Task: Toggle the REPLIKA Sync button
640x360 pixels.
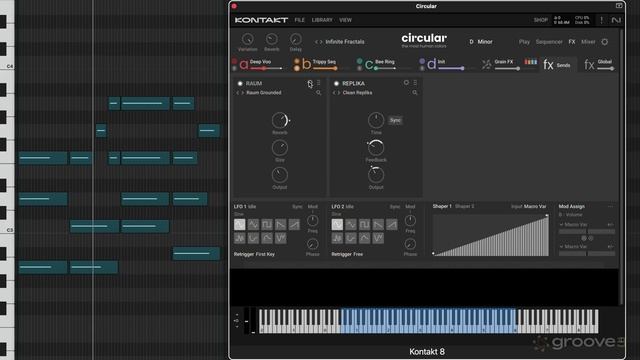Action: pos(395,120)
